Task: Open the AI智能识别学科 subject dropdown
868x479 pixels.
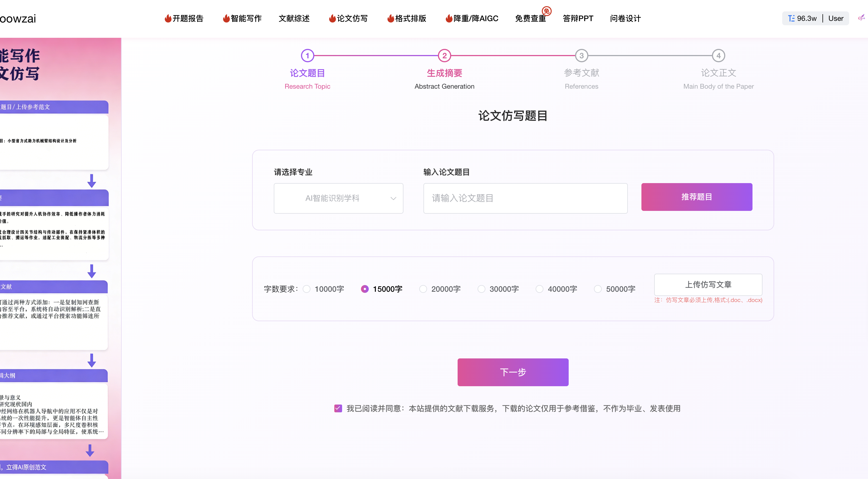Action: point(338,199)
